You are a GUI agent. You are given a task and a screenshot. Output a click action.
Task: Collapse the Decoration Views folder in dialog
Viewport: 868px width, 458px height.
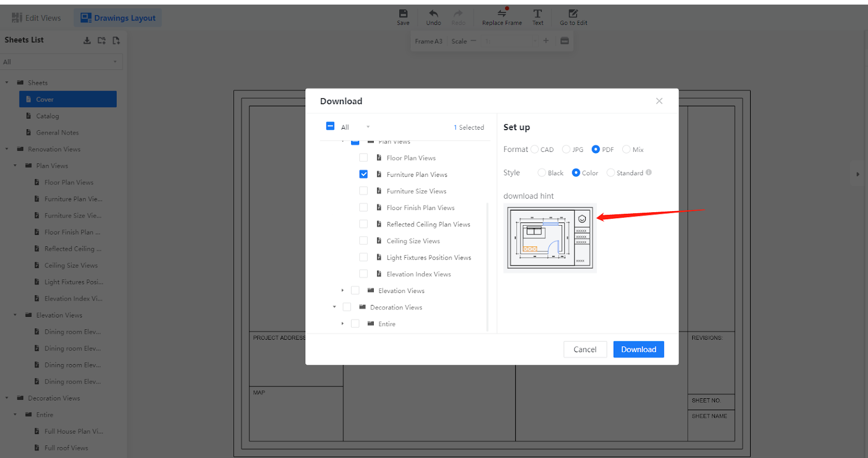click(x=334, y=307)
